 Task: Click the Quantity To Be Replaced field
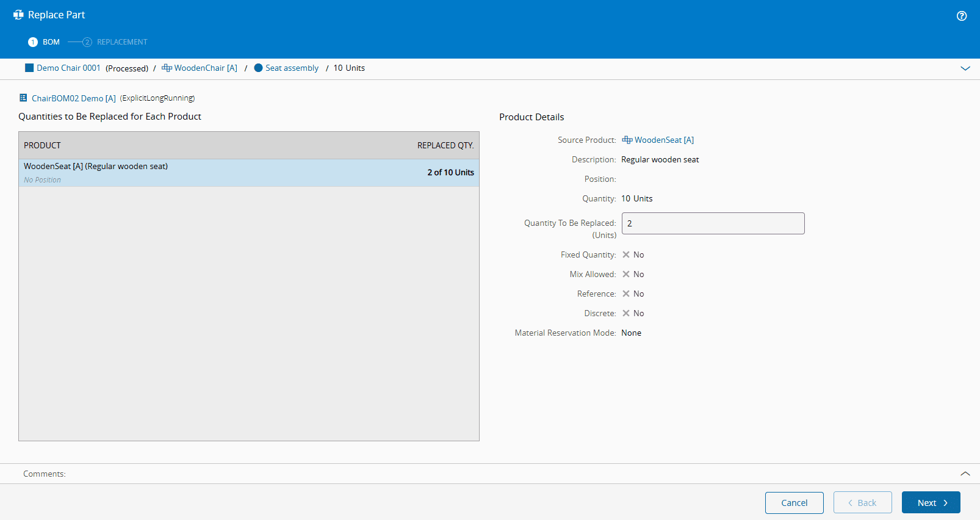pos(713,223)
